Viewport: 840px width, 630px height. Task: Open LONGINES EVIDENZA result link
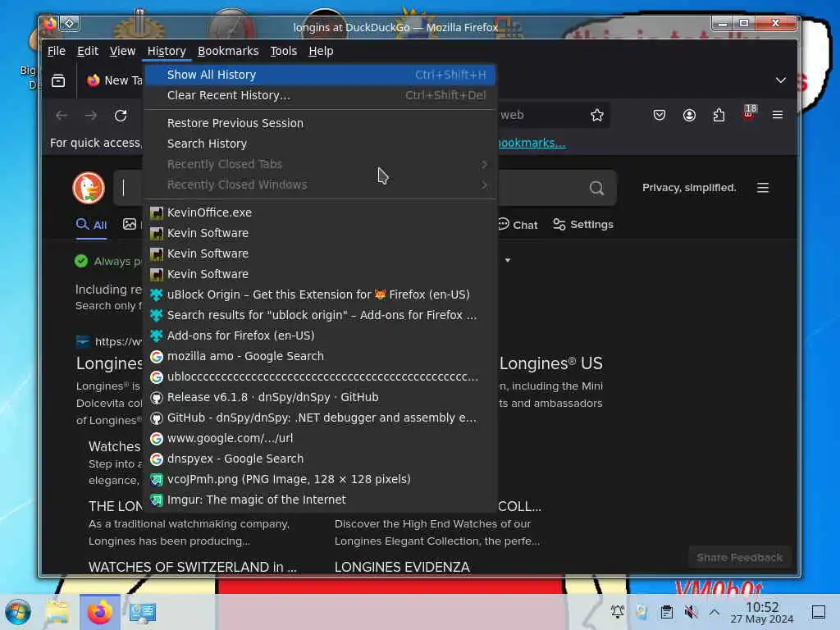pos(402,567)
